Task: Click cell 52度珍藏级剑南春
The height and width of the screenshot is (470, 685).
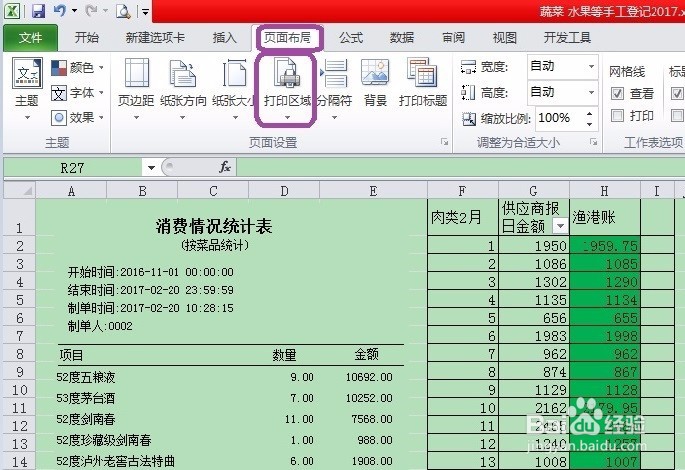Action: [x=104, y=440]
